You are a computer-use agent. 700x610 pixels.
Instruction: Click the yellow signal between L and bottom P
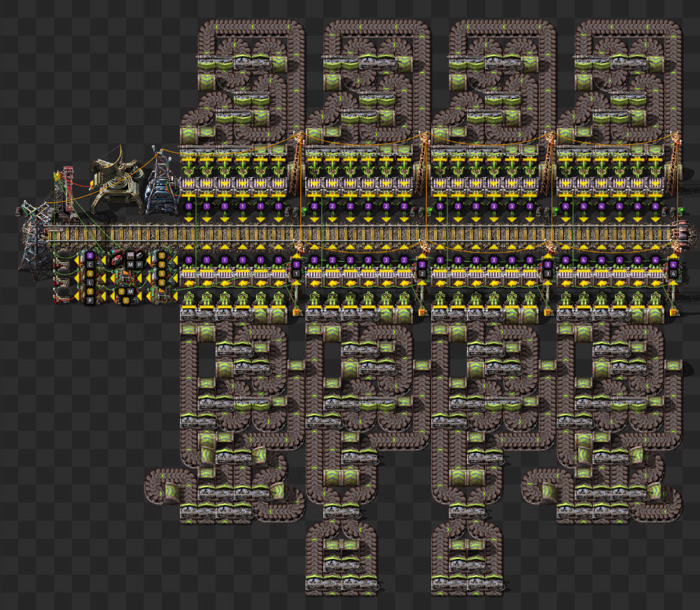[x=90, y=291]
